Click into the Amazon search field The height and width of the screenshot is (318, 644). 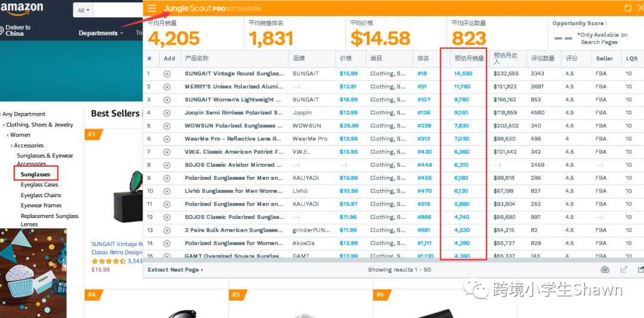click(118, 10)
